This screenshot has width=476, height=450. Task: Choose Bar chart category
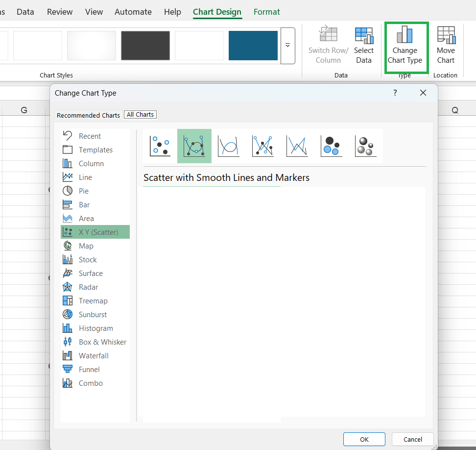click(95, 205)
